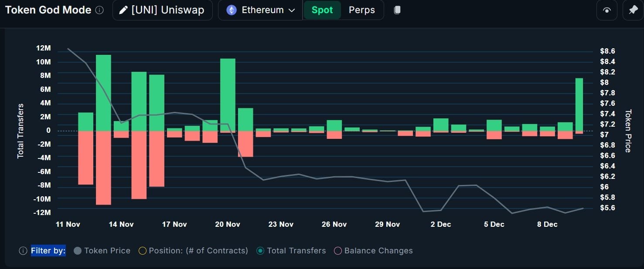Click the last green bar after 8 Dec
The width and height of the screenshot is (644, 269).
[579, 104]
